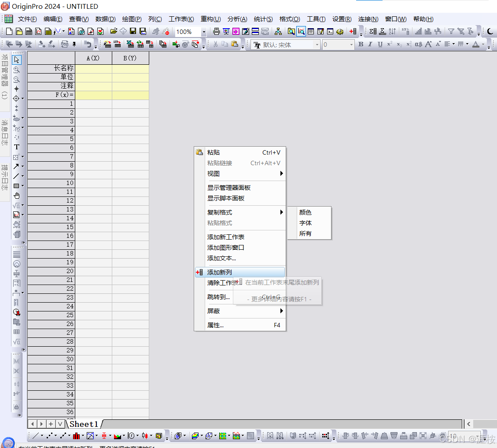Select the Arrow drawing tool
This screenshot has width=497, height=448.
click(16, 166)
